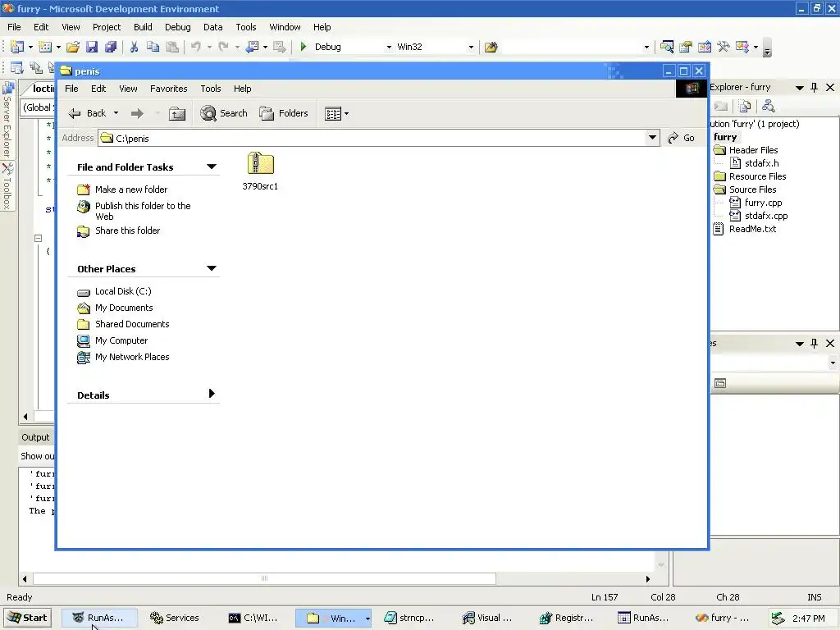Open the address bar dropdown arrow
Viewport: 840px width, 630px height.
[x=652, y=138]
